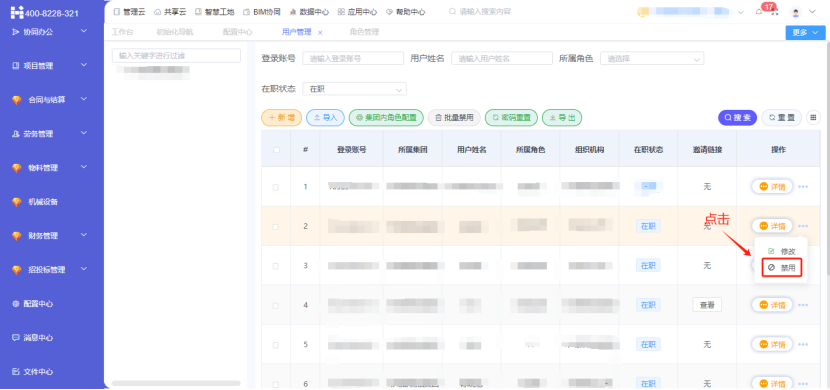Viewport: 830px width, 390px height.
Task: Choose 修改 in the row popup menu
Action: point(781,251)
